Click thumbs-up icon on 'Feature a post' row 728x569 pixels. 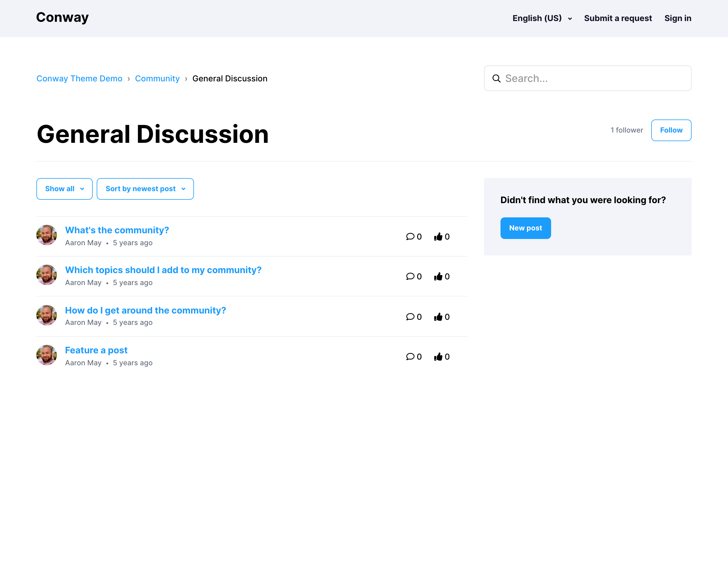coord(438,356)
